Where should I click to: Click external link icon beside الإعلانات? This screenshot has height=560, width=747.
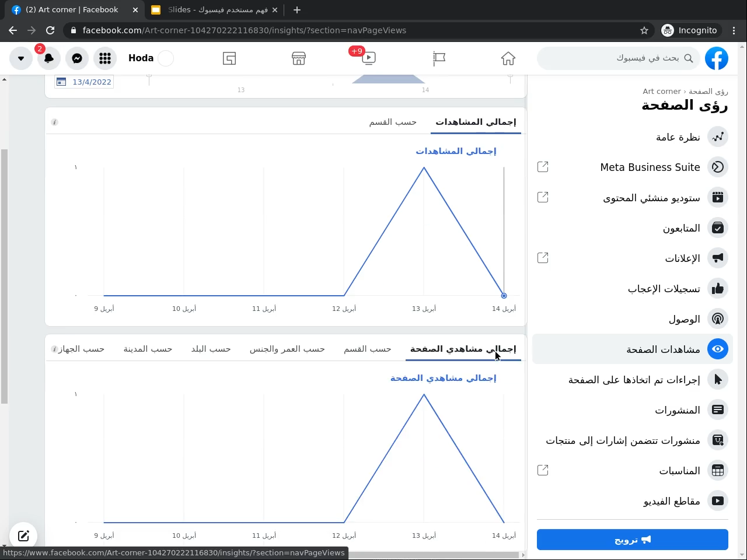coord(543,257)
